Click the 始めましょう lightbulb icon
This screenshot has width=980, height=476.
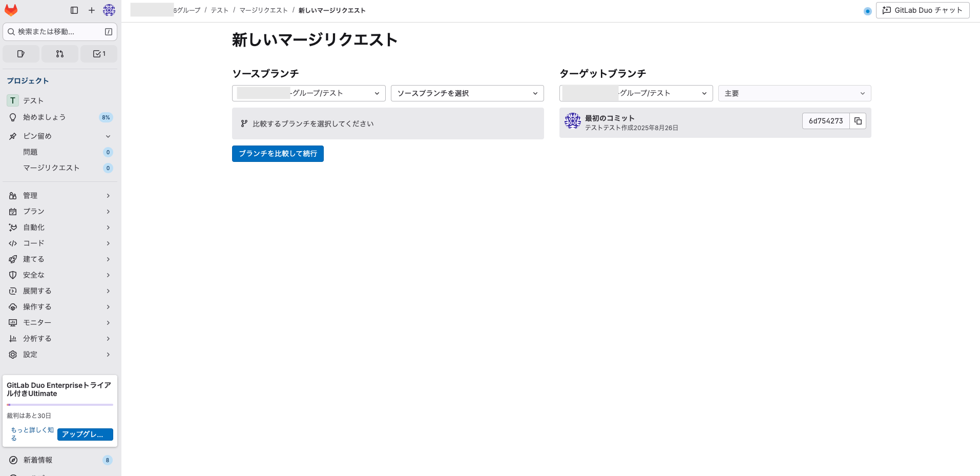(13, 117)
